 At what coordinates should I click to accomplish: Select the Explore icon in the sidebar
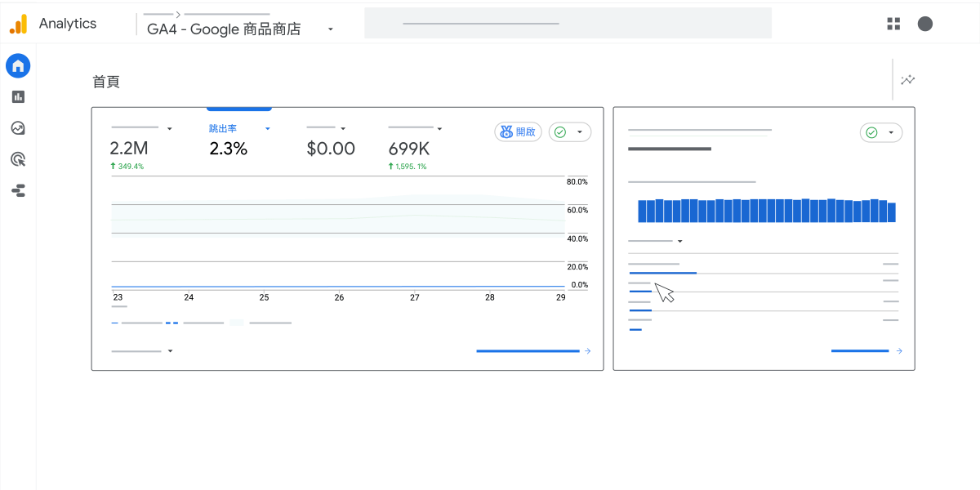(x=18, y=127)
